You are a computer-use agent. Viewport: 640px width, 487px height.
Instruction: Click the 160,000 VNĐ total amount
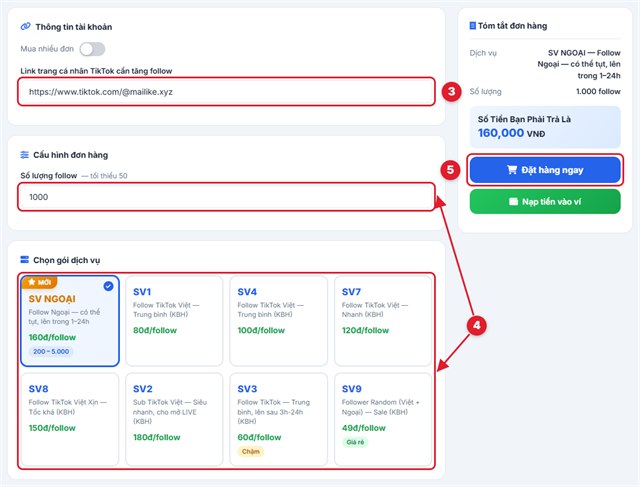point(511,133)
